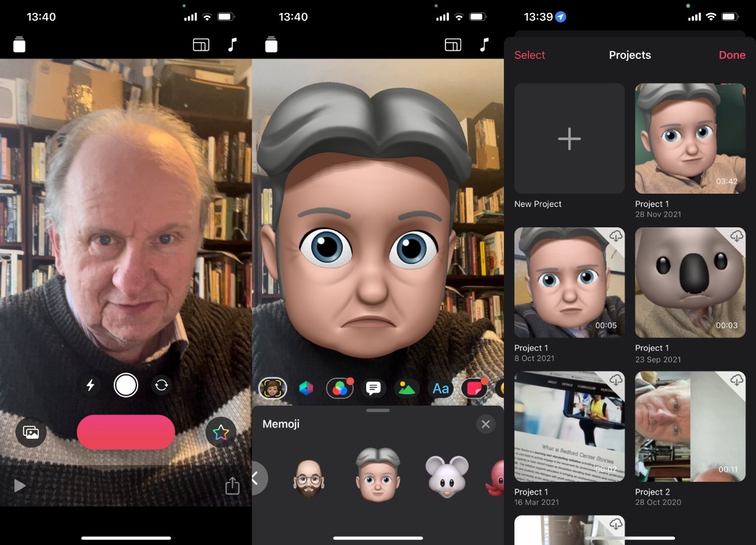Download cloud icon on Project 2

(737, 380)
